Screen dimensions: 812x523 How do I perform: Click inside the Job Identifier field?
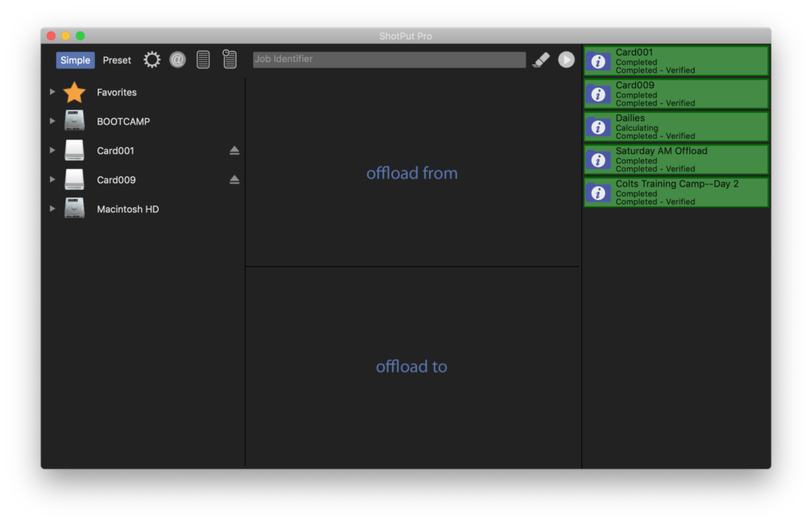click(389, 59)
